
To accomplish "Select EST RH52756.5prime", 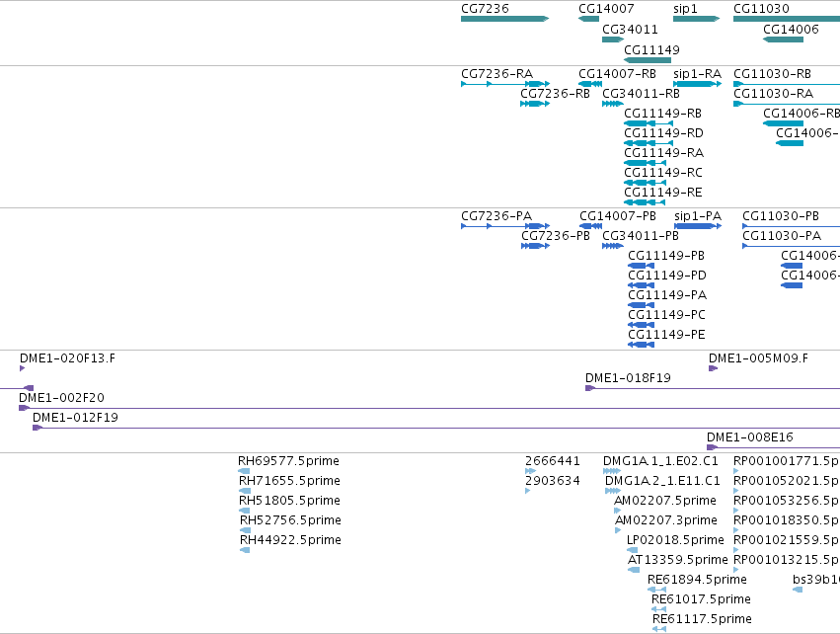I will (246, 530).
